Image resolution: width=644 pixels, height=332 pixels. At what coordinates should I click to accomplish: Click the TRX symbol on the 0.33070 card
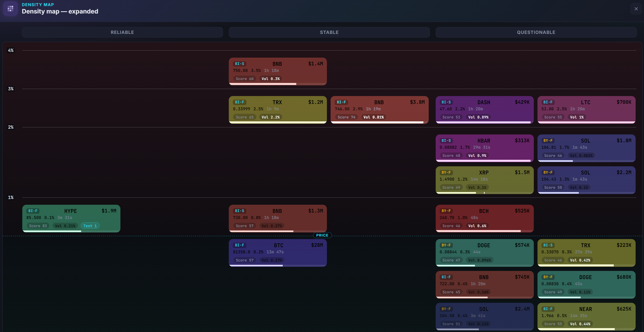pyautogui.click(x=586, y=246)
